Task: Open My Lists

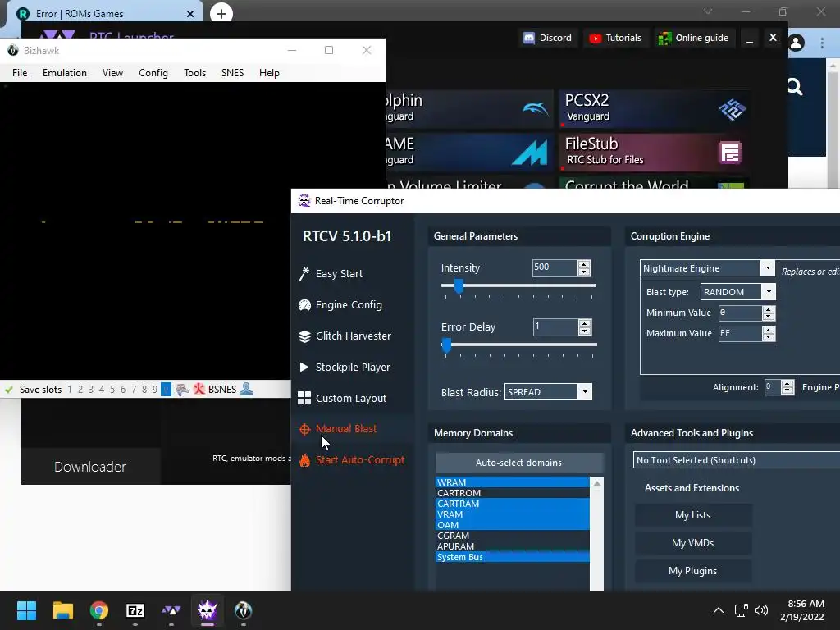Action: pos(692,515)
